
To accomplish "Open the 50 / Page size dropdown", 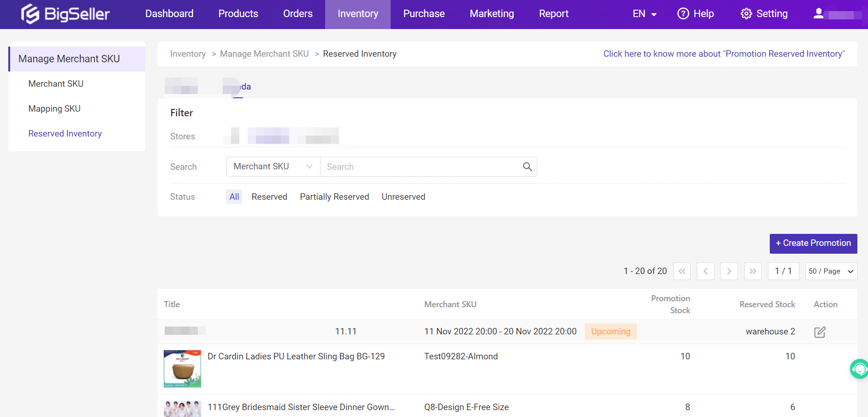I will pos(831,271).
